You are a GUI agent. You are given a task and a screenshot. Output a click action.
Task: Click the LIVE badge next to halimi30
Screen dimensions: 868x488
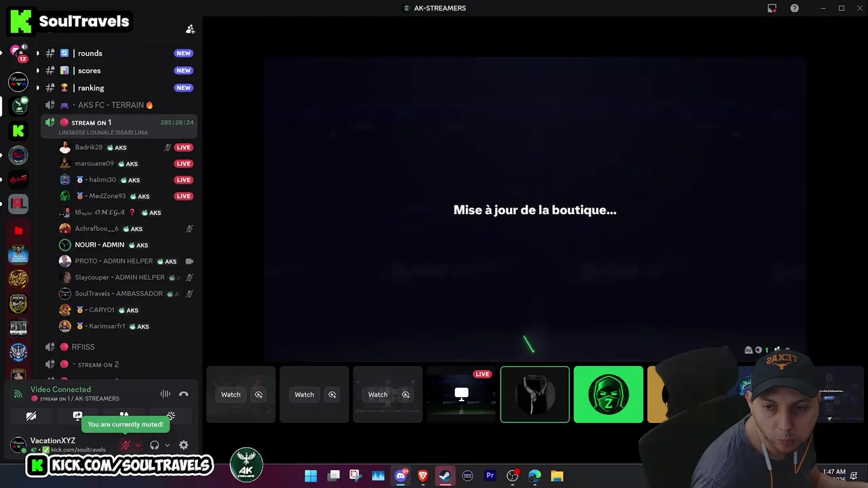(x=183, y=180)
